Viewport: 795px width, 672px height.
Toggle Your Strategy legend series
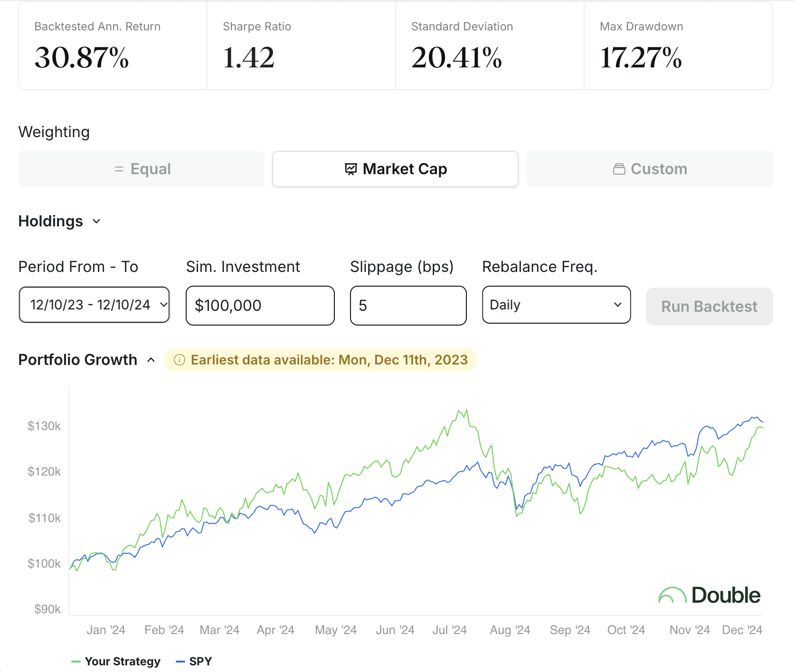tap(116, 661)
